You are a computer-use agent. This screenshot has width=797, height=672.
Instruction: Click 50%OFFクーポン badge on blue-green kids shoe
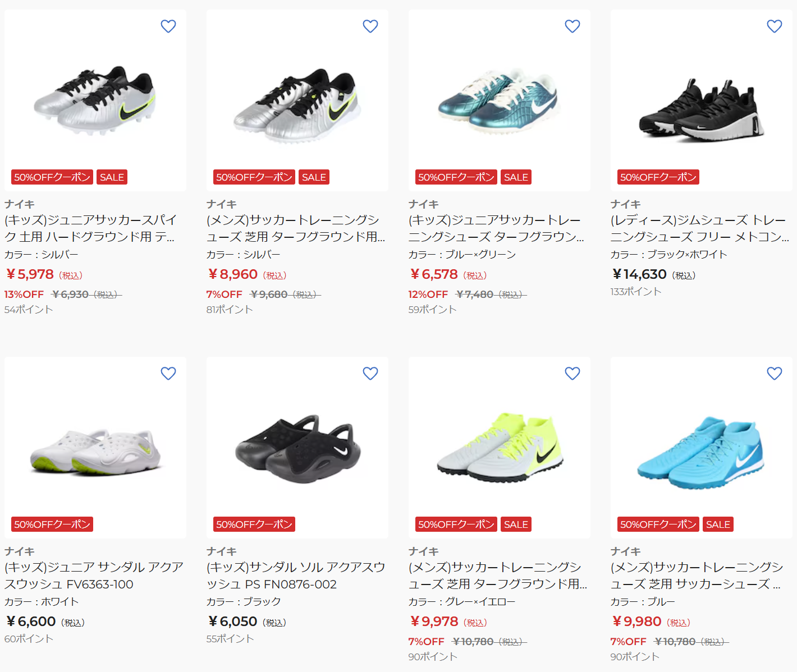(x=456, y=177)
